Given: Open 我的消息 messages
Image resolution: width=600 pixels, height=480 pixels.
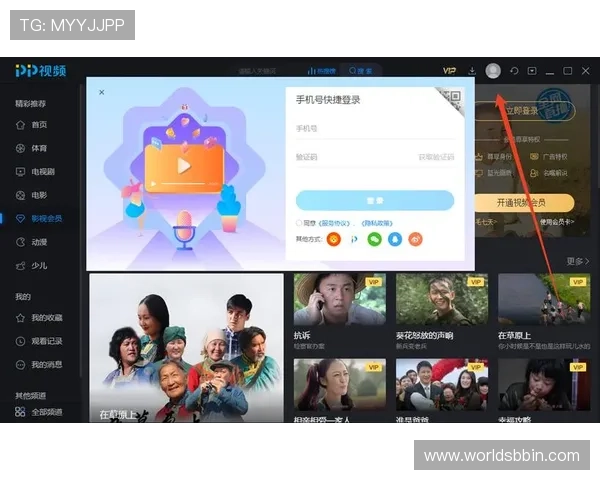Looking at the screenshot, I should tap(39, 365).
